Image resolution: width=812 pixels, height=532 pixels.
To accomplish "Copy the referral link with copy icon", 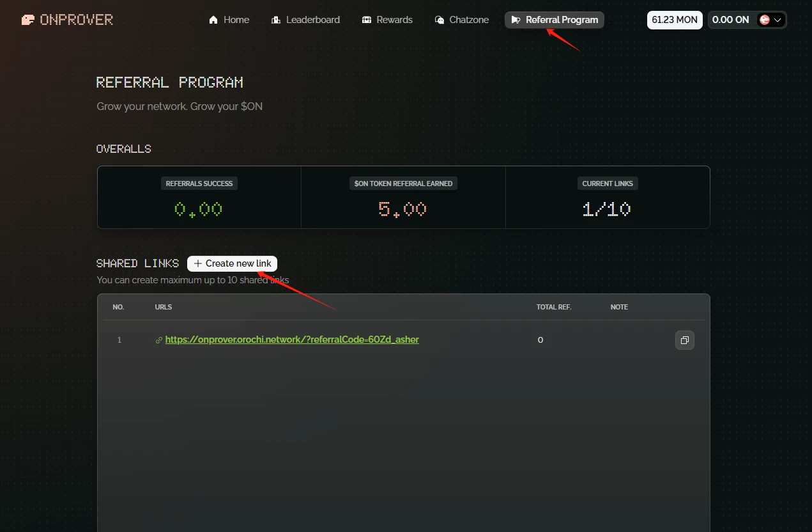I will click(685, 340).
